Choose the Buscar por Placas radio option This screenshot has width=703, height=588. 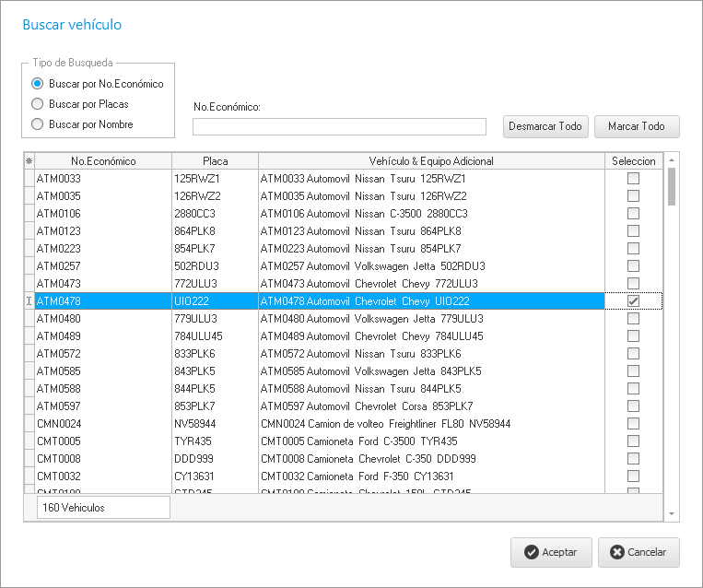click(x=38, y=104)
